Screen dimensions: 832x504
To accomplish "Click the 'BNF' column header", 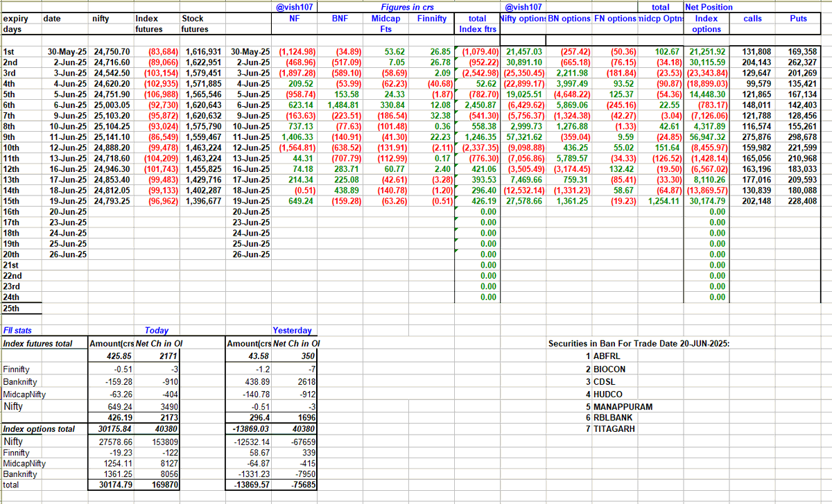I will tap(340, 19).
